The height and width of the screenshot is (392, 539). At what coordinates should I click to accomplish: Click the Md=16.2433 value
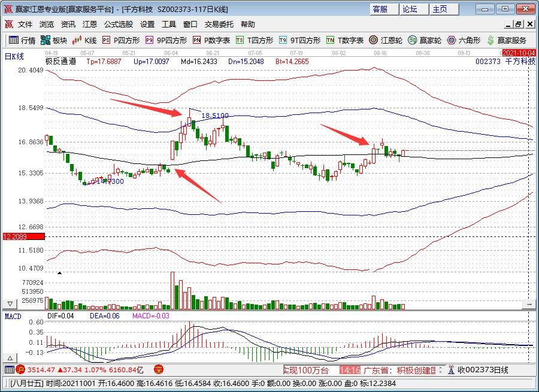point(199,62)
